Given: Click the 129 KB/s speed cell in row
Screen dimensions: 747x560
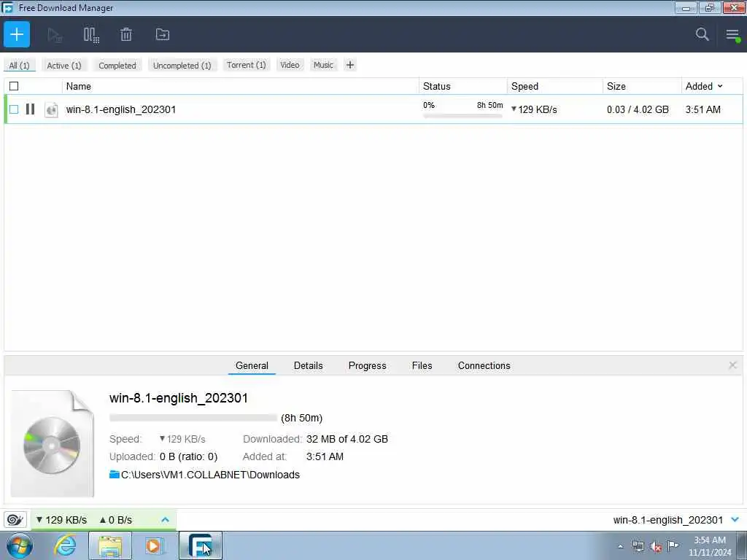Looking at the screenshot, I should (534, 109).
